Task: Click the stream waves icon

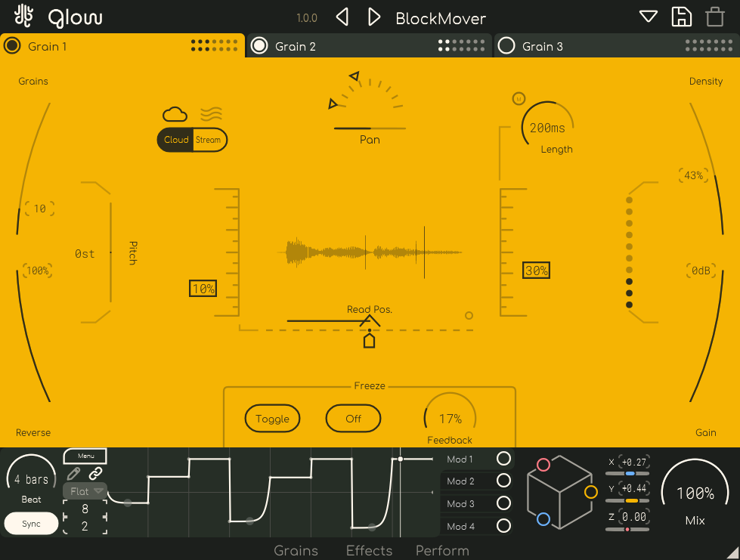Action: [x=211, y=113]
